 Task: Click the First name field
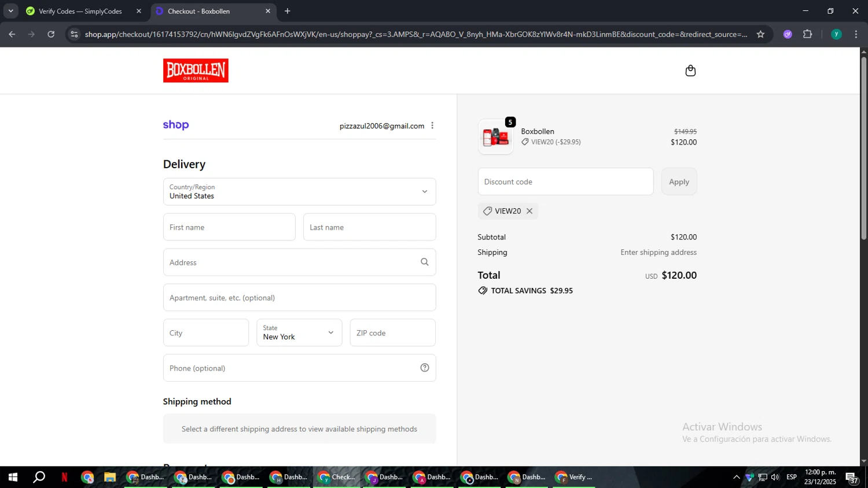229,227
